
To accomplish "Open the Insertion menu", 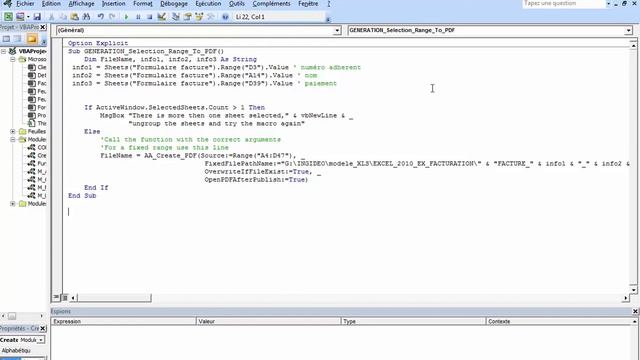I will [113, 4].
